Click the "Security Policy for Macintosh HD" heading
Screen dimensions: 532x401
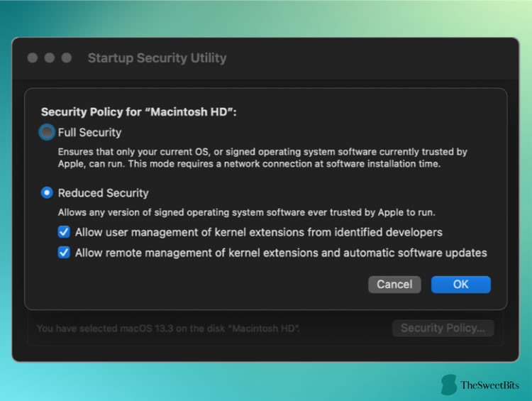coord(139,111)
